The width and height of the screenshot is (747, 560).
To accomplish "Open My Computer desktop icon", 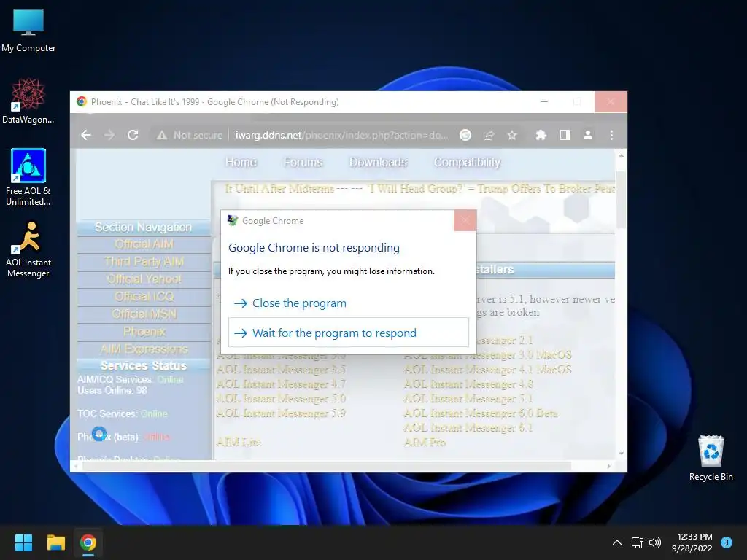I will click(x=28, y=31).
